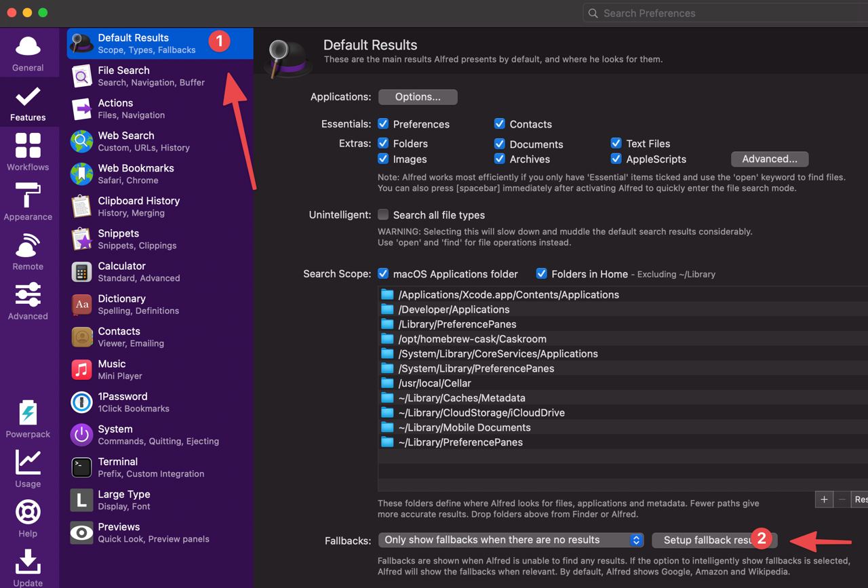Select the Terminal feature label
Image resolution: width=868 pixels, height=588 pixels.
(118, 461)
